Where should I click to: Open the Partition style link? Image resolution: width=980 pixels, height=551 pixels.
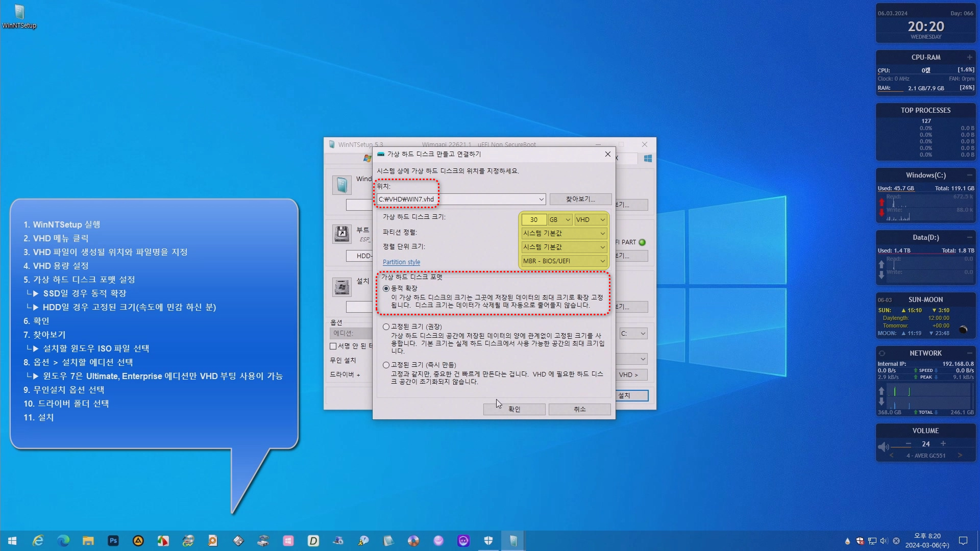(x=401, y=262)
